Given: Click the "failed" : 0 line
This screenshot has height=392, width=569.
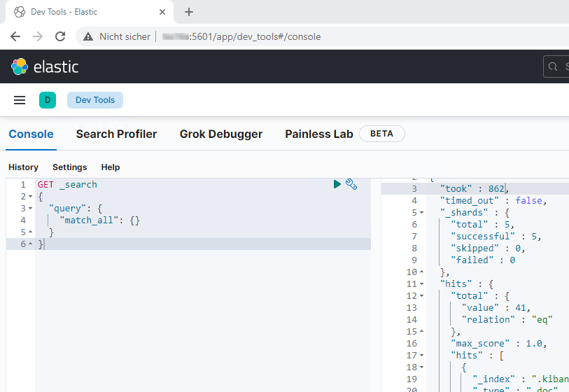Looking at the screenshot, I should [x=483, y=260].
